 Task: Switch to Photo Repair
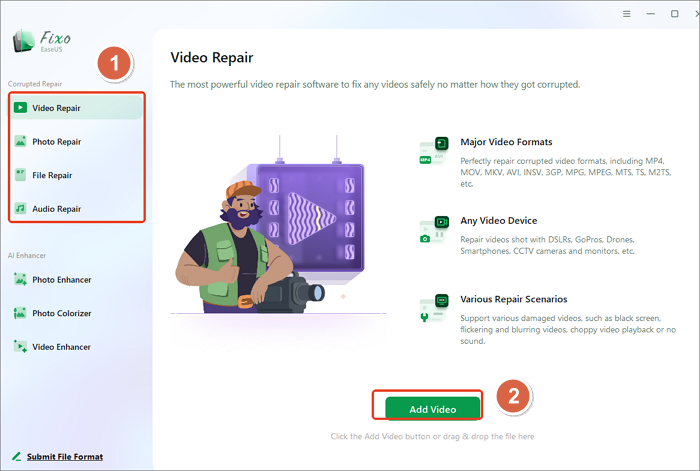76,142
